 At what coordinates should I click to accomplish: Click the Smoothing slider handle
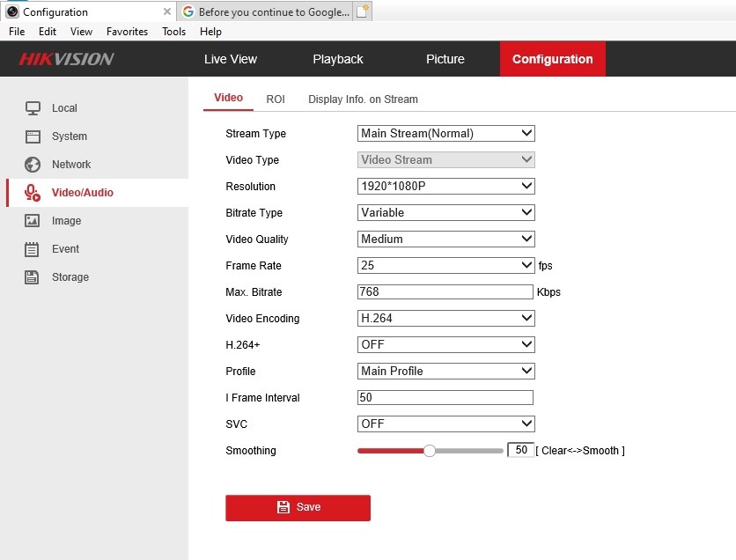(430, 451)
